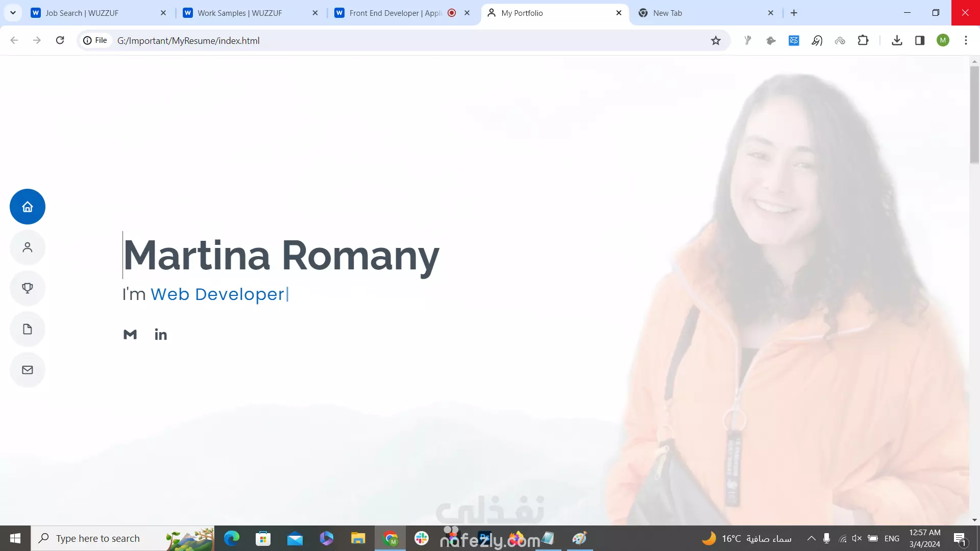Open the Extensions puzzle menu
This screenshot has width=980, height=551.
(863, 40)
